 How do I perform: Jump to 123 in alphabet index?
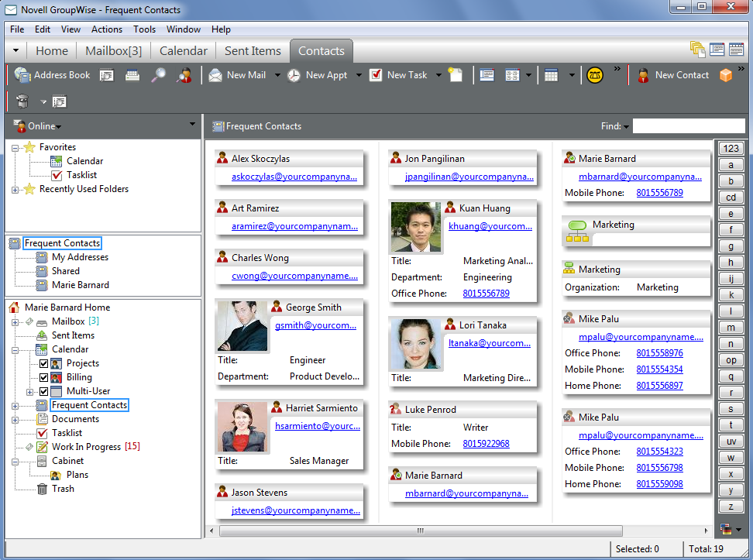[x=731, y=149]
